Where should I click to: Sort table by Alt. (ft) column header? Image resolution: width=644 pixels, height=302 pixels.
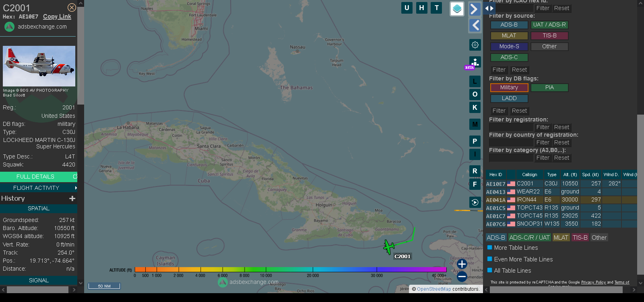(x=570, y=175)
